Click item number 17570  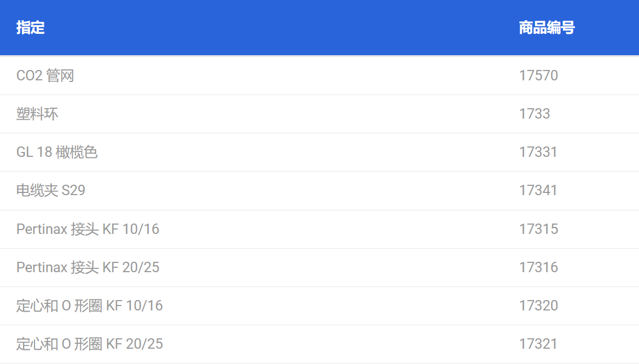pos(538,76)
